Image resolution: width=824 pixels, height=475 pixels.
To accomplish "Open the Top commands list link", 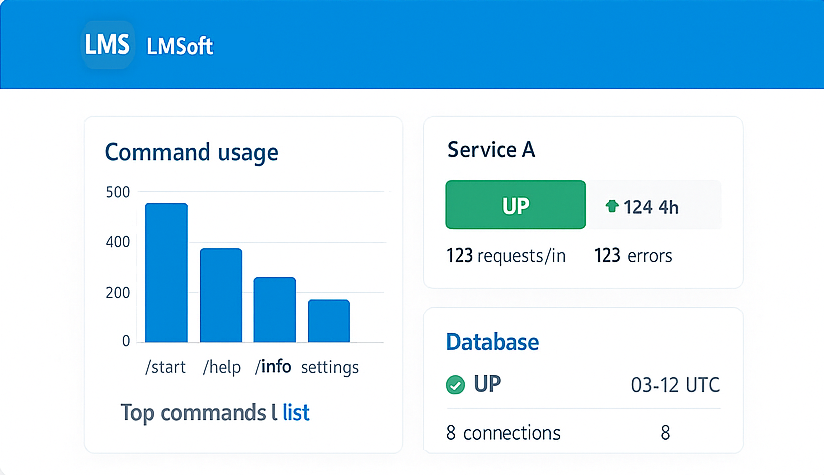I will click(296, 412).
